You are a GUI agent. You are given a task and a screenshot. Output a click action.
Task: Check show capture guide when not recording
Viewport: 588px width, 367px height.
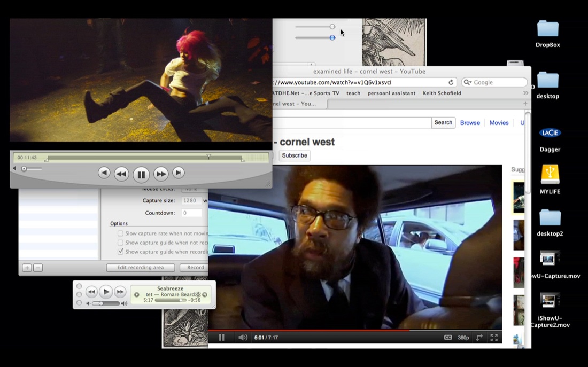pyautogui.click(x=120, y=243)
